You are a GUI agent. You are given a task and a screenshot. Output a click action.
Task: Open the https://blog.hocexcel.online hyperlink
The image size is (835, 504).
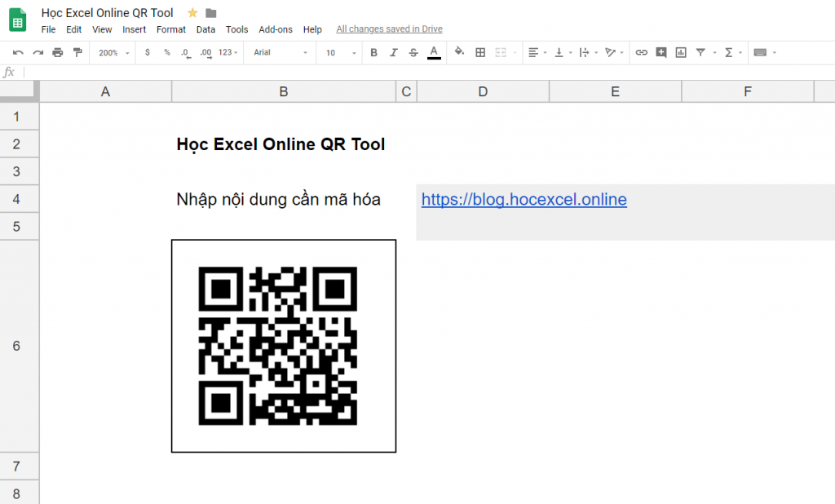click(524, 199)
